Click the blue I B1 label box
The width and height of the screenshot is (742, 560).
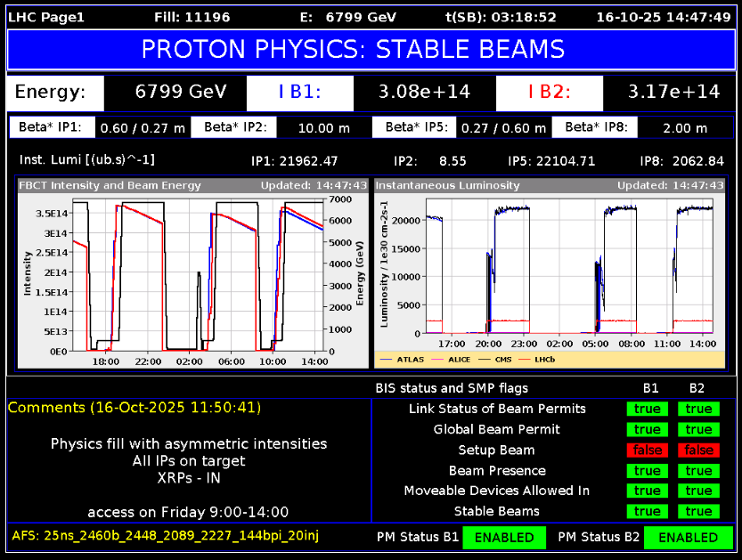pyautogui.click(x=299, y=92)
